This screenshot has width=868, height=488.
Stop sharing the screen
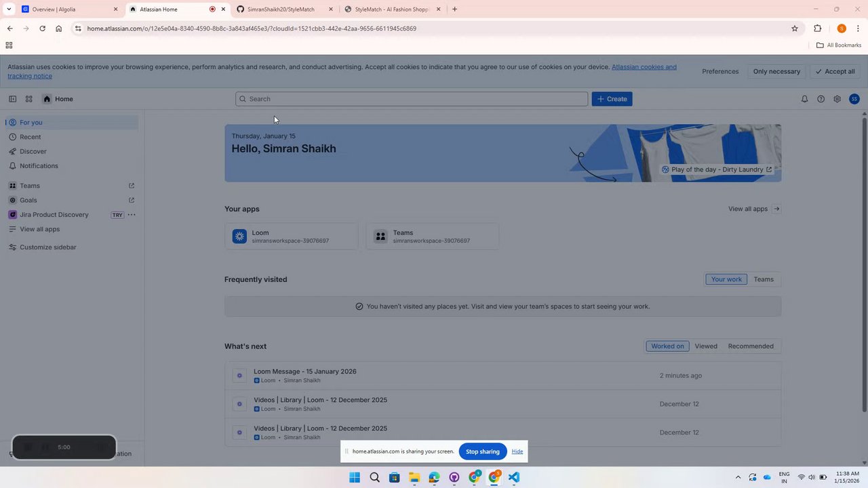pyautogui.click(x=482, y=451)
